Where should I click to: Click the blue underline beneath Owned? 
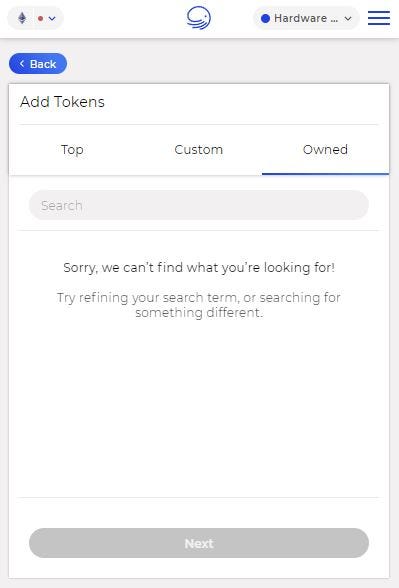pos(325,174)
